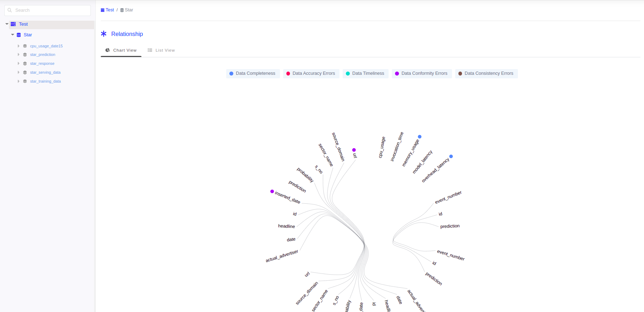The width and height of the screenshot is (644, 312).
Task: Click the blue Data Completeness color dot
Action: (231, 74)
